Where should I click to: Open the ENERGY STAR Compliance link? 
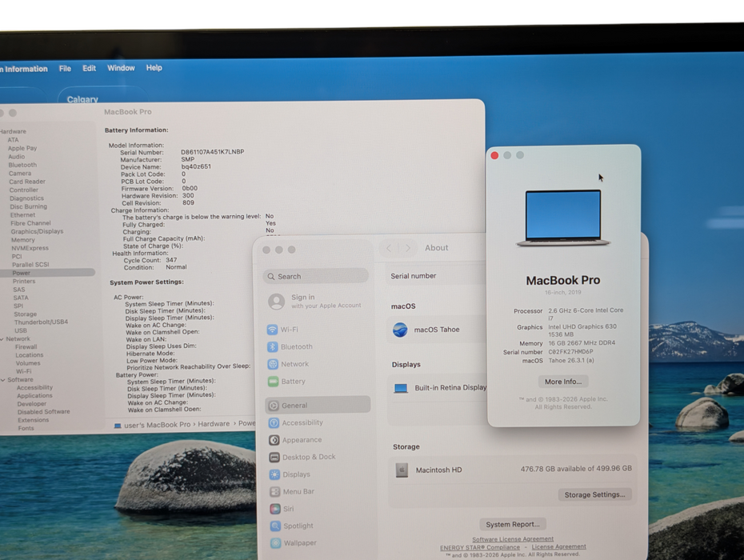[480, 547]
